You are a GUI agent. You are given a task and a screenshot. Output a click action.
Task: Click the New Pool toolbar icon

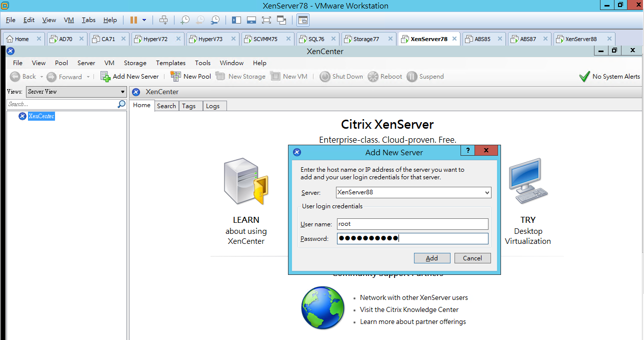[x=175, y=76]
